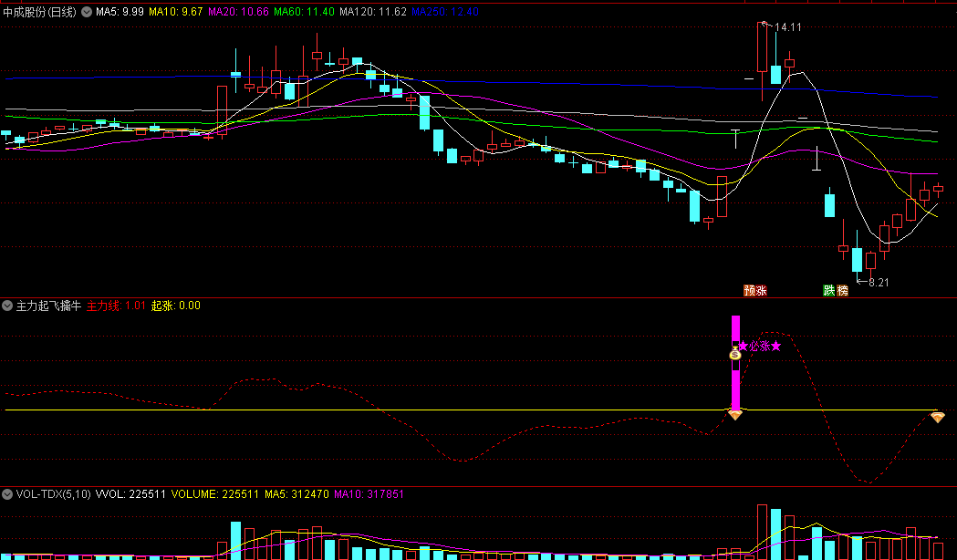The width and height of the screenshot is (957, 560).
Task: Click the green 跌 signal tag
Action: coord(829,290)
